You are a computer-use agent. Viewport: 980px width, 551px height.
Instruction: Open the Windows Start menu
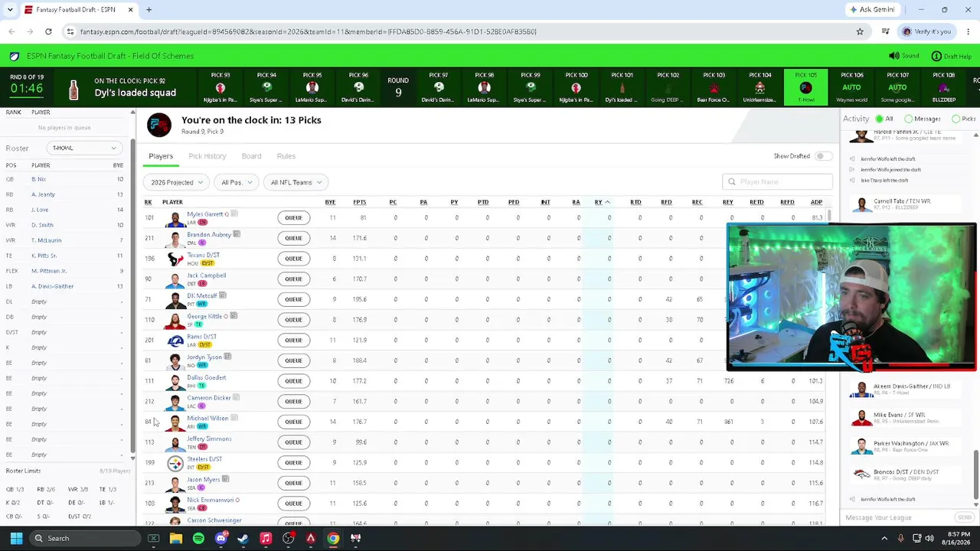click(x=16, y=538)
